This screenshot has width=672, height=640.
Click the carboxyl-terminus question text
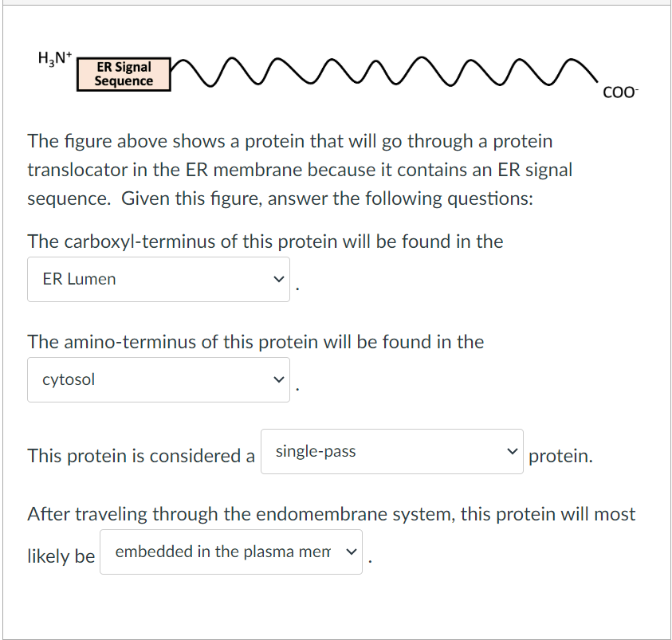pos(265,241)
